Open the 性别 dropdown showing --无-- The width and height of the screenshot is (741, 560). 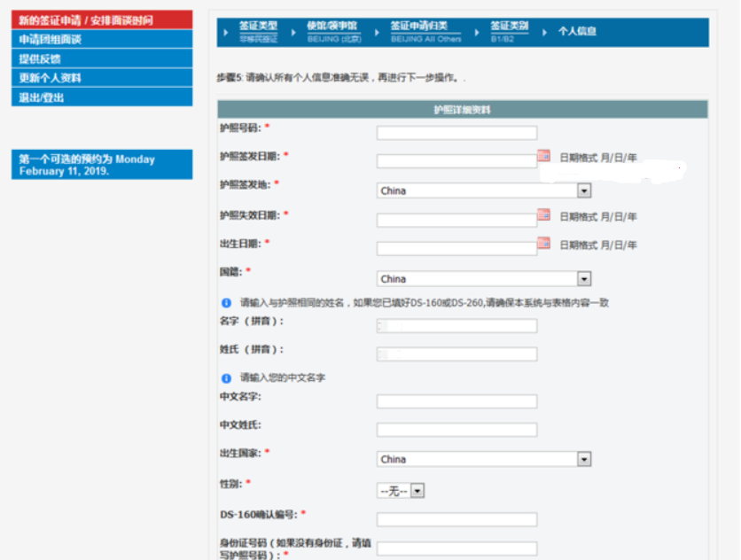(401, 491)
